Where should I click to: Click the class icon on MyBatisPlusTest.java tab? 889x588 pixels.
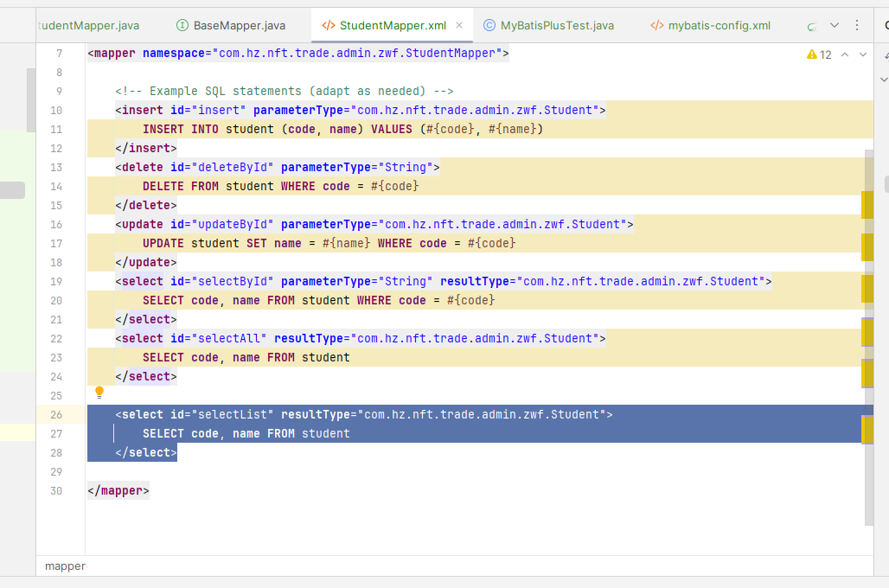(x=489, y=25)
